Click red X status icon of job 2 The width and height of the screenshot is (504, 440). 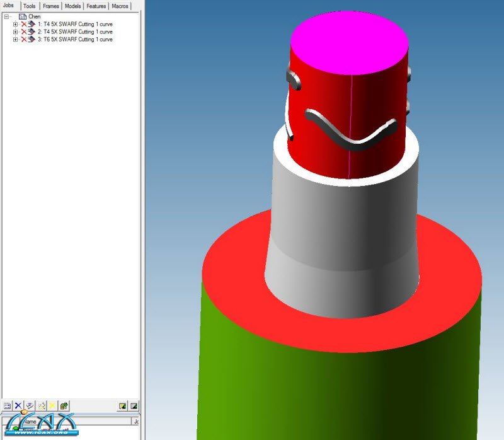(24, 32)
